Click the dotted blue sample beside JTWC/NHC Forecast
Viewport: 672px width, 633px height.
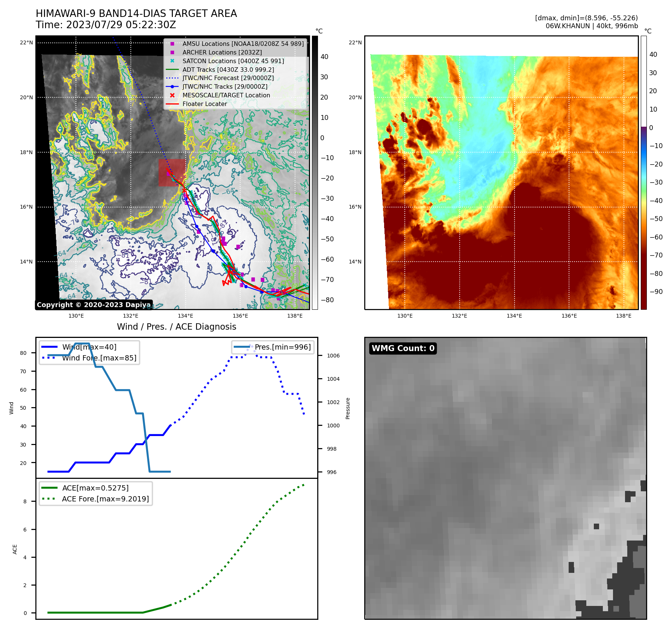point(172,78)
